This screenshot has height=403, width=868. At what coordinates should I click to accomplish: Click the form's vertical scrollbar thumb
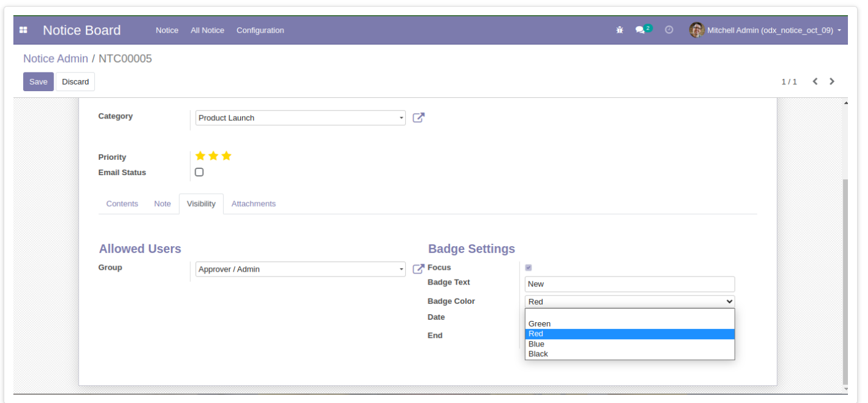tap(845, 283)
